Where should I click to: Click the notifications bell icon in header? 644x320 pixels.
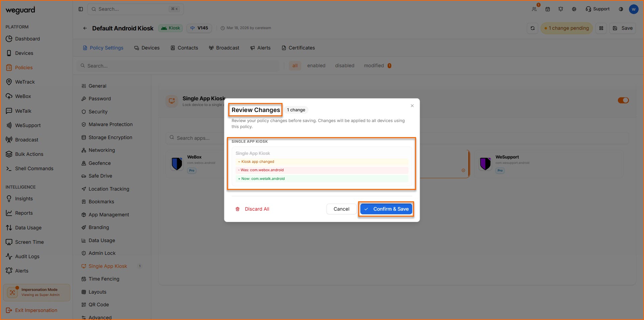(561, 9)
